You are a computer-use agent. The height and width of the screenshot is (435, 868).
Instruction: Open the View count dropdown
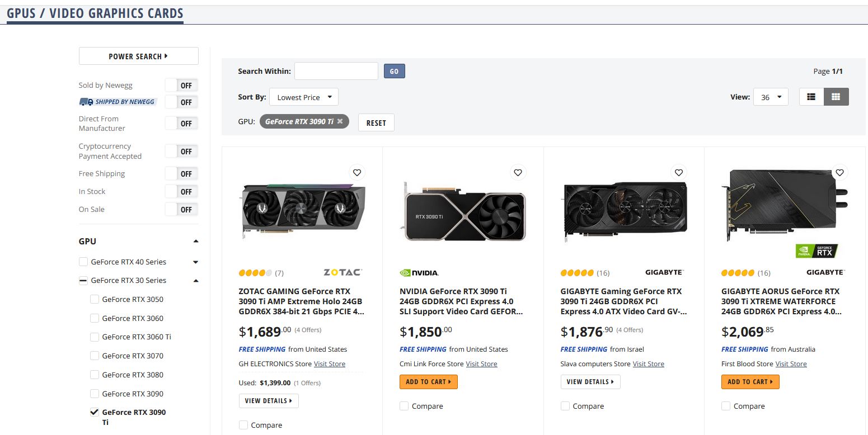(771, 97)
